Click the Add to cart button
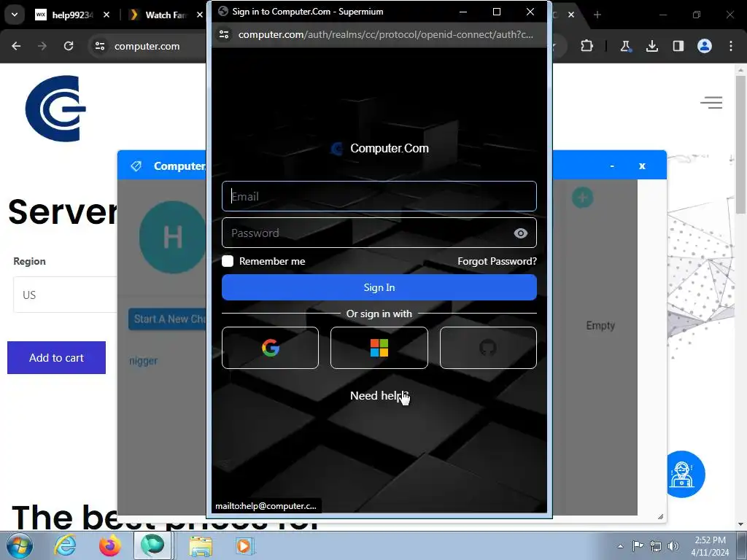The height and width of the screenshot is (560, 747). click(56, 357)
